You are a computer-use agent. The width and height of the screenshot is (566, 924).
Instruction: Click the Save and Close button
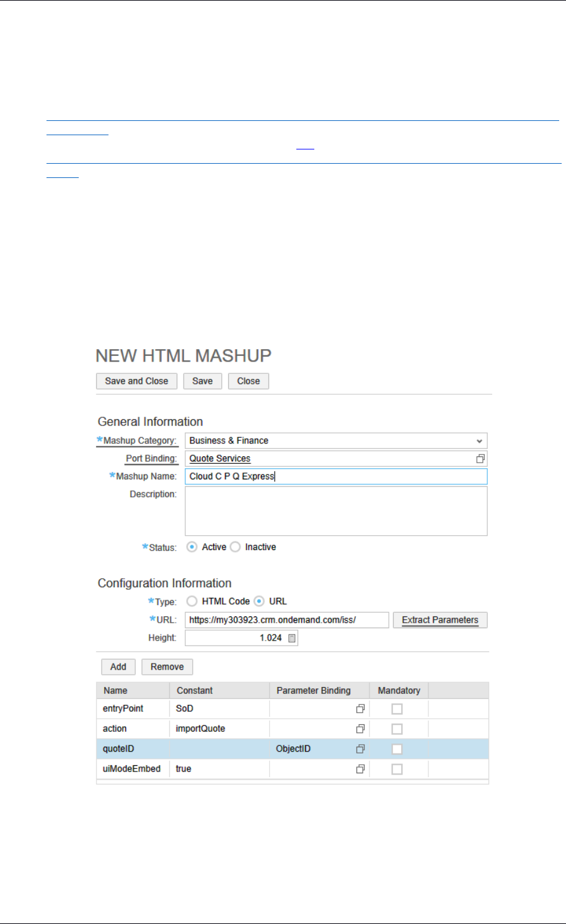[x=136, y=381]
